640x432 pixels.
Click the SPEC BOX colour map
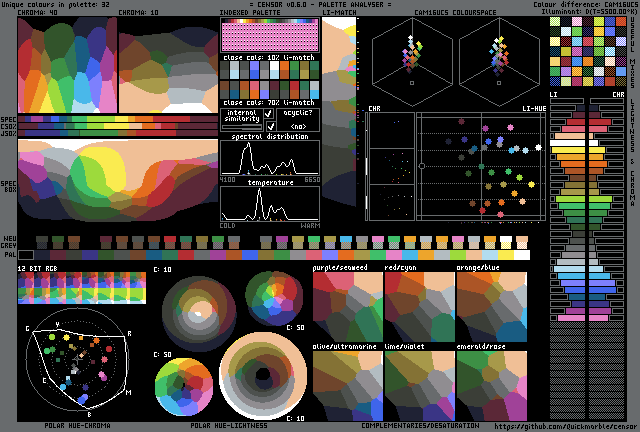pos(118,180)
